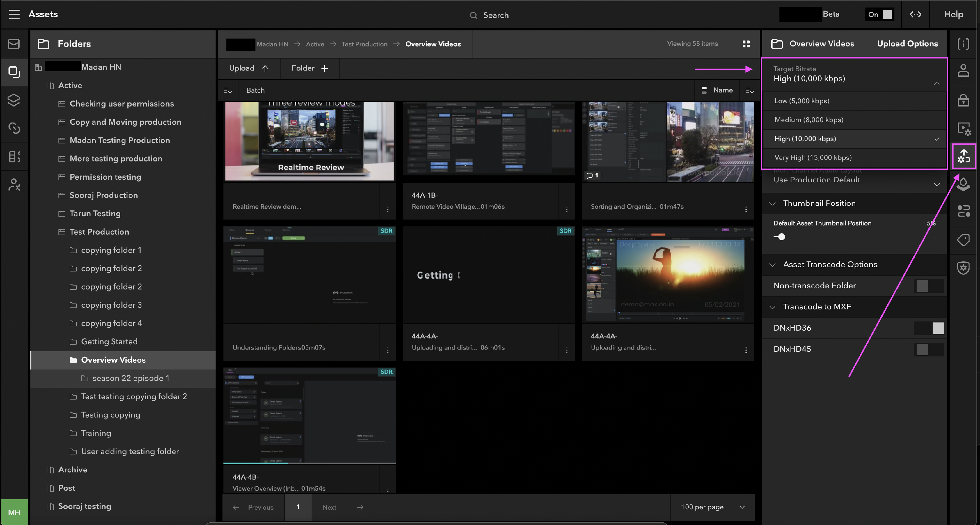
Task: Select the layers icon on the left rail
Action: coord(14,100)
